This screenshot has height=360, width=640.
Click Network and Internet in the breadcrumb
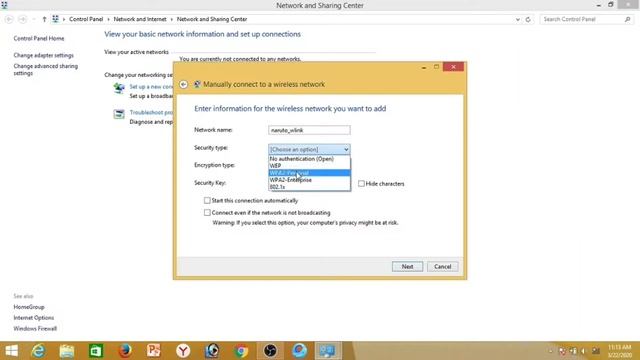[140, 19]
